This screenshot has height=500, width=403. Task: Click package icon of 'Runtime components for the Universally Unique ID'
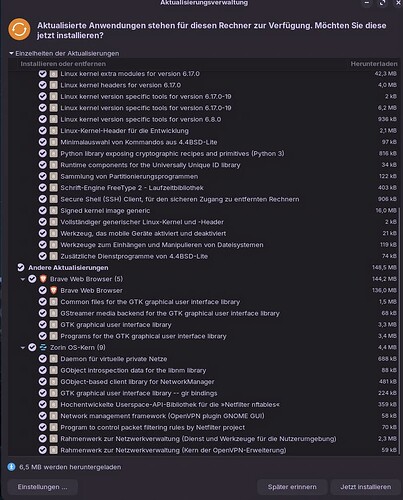[53, 165]
